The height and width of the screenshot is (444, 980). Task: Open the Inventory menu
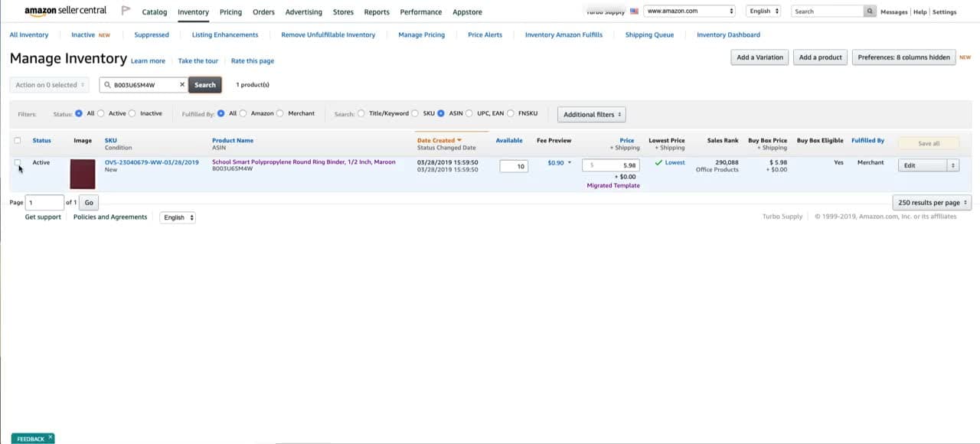click(x=193, y=12)
